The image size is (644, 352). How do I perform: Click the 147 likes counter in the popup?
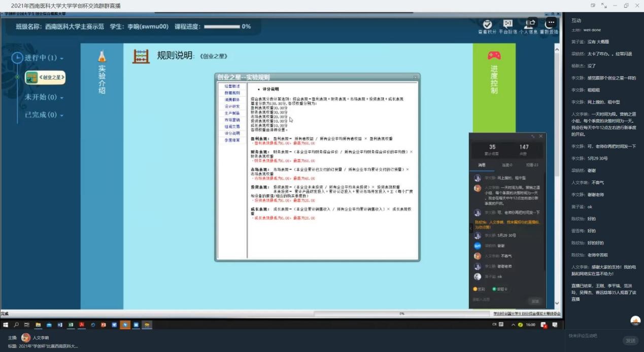click(x=524, y=148)
